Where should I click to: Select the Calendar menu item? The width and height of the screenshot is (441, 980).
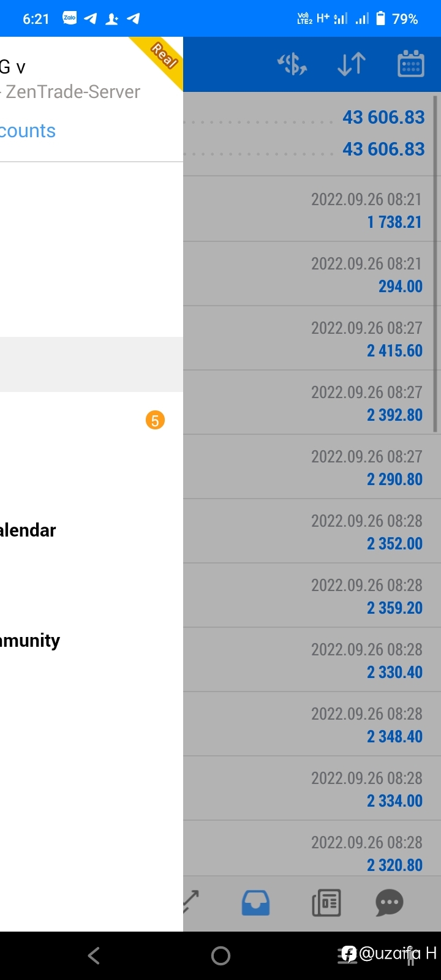(28, 530)
